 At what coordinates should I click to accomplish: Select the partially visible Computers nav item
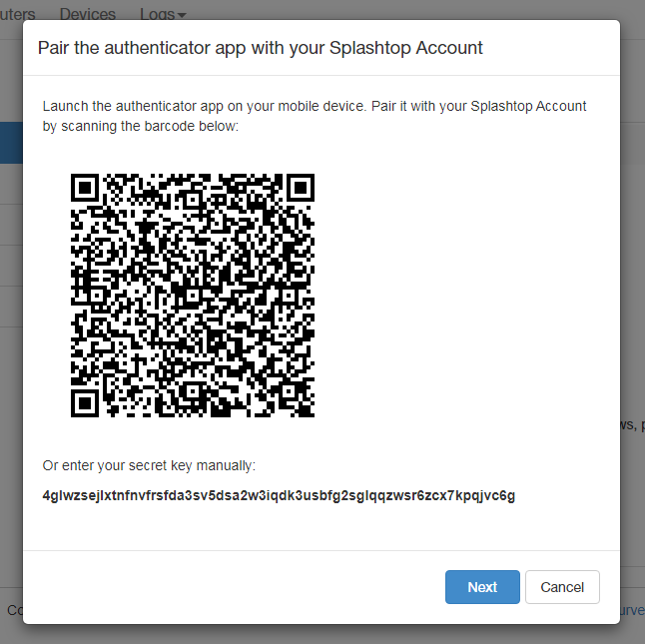(x=18, y=14)
